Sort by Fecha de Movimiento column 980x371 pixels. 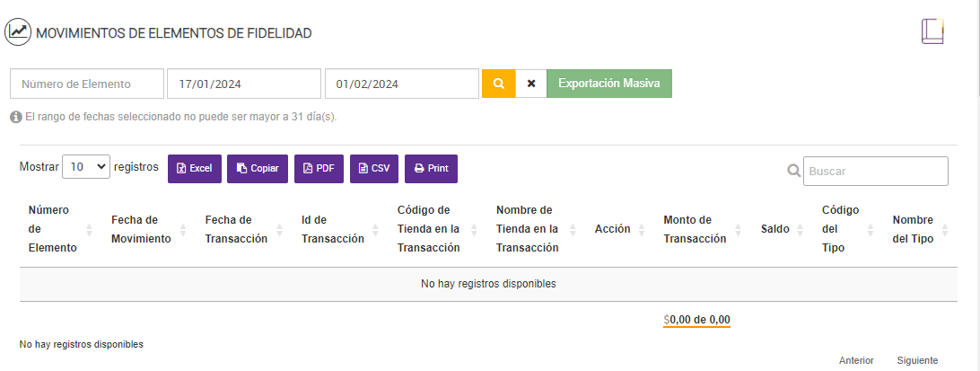(148, 229)
